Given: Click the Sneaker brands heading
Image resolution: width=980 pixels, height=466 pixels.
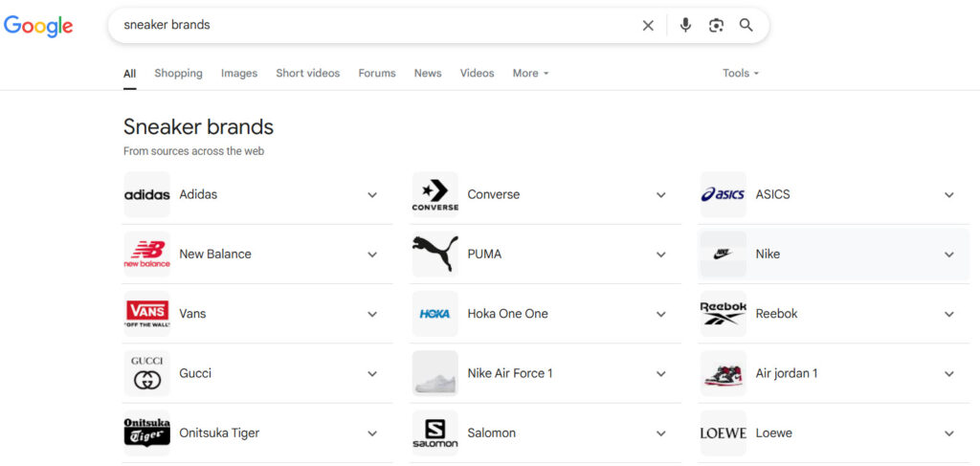Looking at the screenshot, I should (x=198, y=127).
